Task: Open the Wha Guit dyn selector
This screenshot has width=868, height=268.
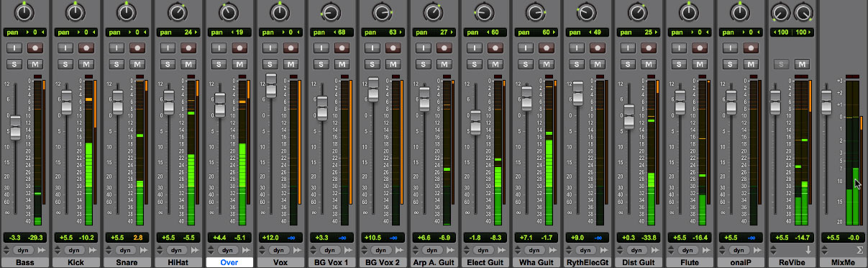Action: click(535, 249)
